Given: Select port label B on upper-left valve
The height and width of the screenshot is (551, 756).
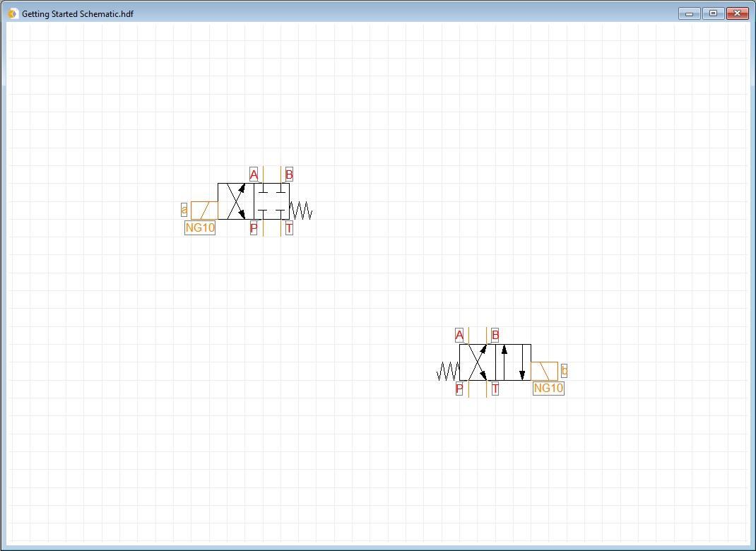Looking at the screenshot, I should click(289, 174).
